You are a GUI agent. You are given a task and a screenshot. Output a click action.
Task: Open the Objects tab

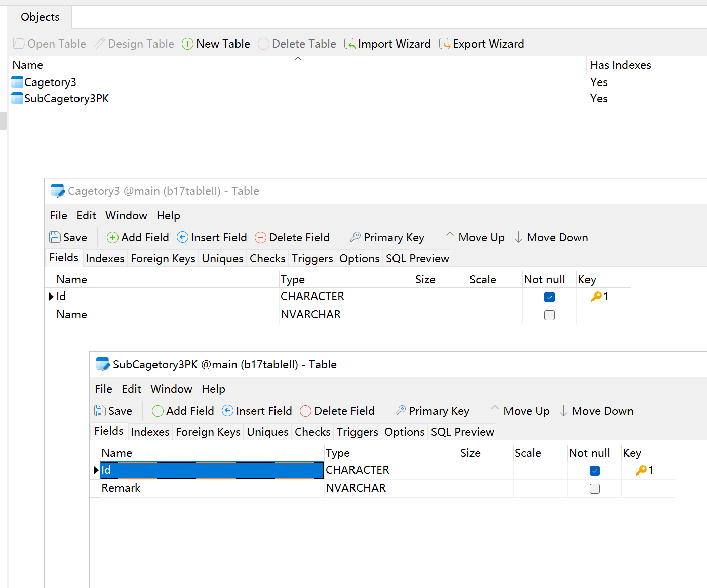coord(40,17)
